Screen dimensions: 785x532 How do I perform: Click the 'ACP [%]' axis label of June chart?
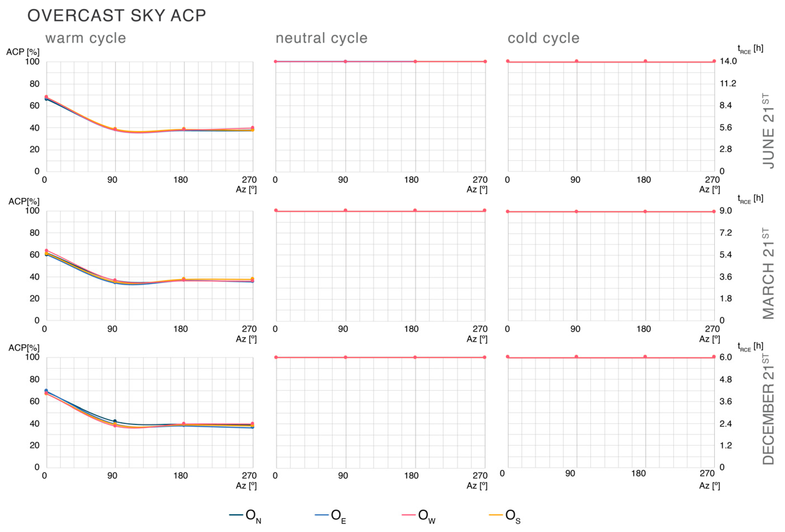[x=23, y=52]
